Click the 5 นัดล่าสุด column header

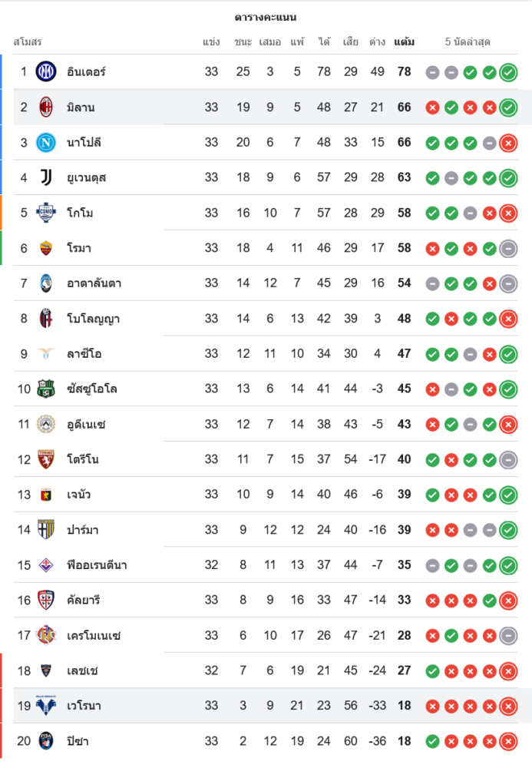click(x=468, y=41)
